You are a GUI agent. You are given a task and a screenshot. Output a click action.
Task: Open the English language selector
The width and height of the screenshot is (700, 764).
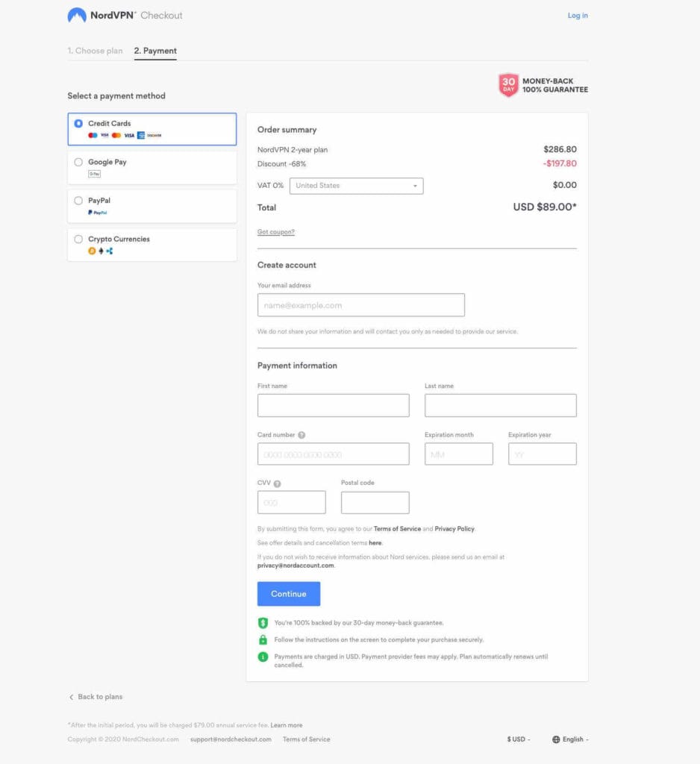(x=574, y=739)
